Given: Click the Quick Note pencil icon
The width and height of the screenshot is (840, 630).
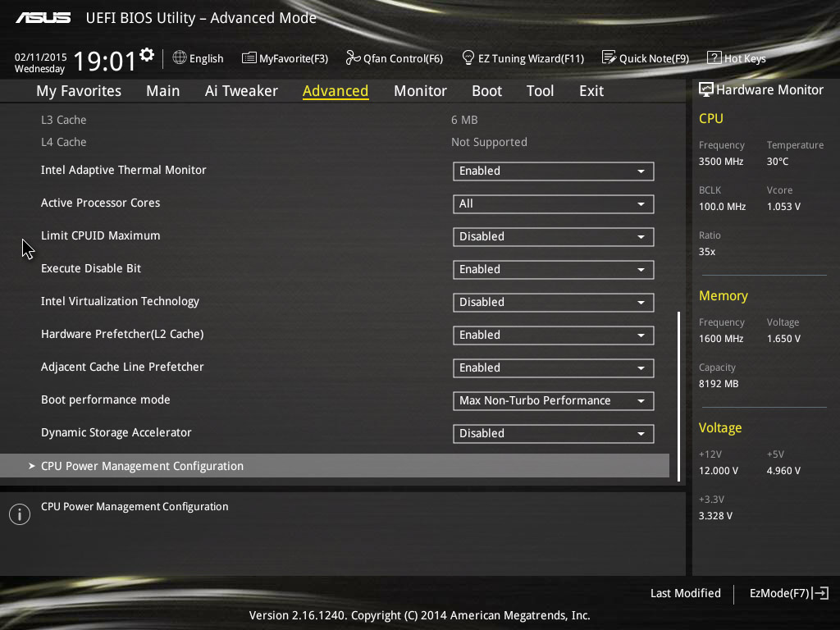Looking at the screenshot, I should tap(609, 57).
